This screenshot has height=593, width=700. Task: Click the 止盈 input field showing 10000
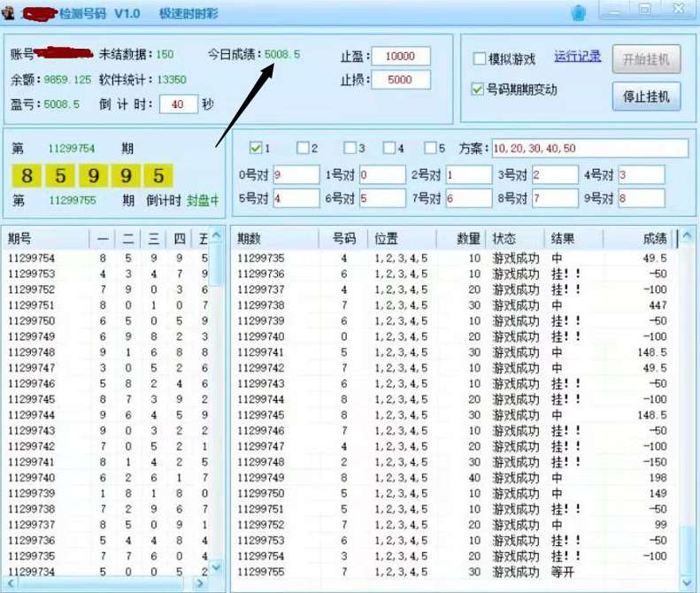pos(401,57)
